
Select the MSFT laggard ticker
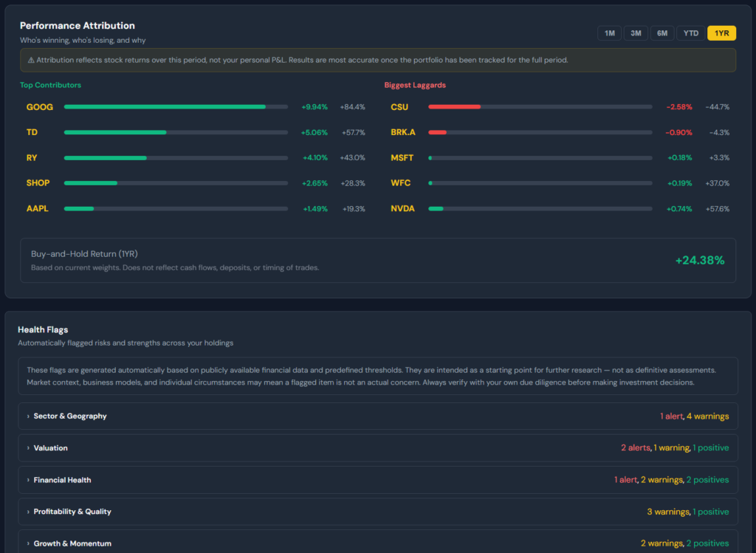[x=399, y=157]
